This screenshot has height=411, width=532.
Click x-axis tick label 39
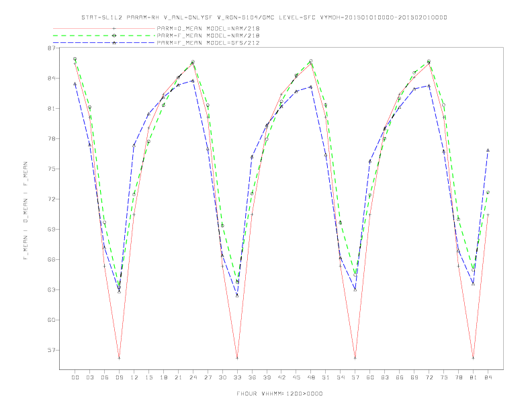pyautogui.click(x=267, y=377)
